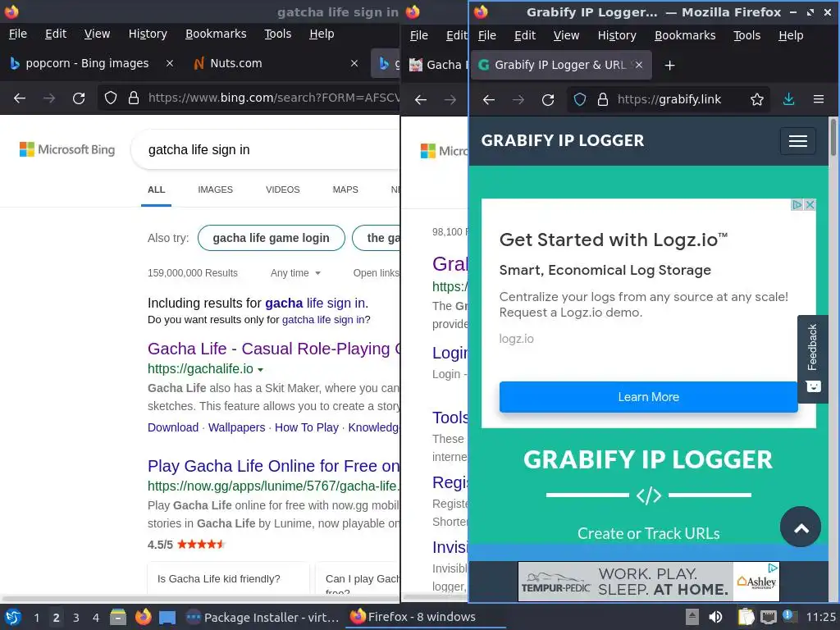Open the Download sublink under Gacha Life
Viewport: 840px width, 630px height.
(x=173, y=427)
